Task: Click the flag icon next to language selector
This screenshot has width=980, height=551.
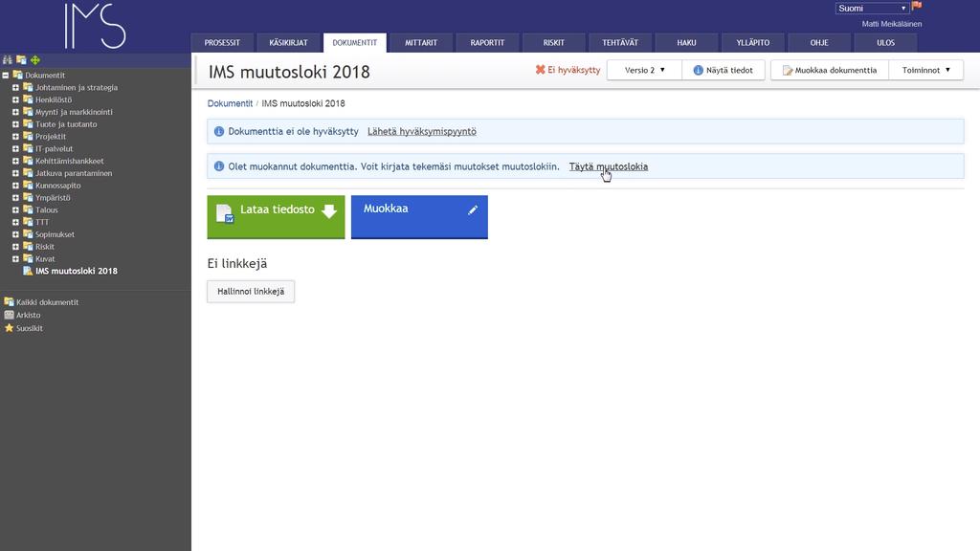Action: click(917, 6)
